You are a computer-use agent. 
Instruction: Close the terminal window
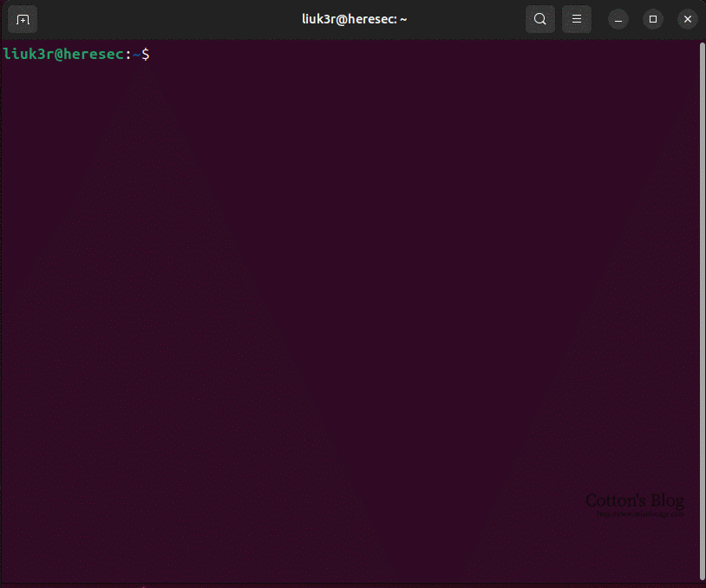(688, 19)
